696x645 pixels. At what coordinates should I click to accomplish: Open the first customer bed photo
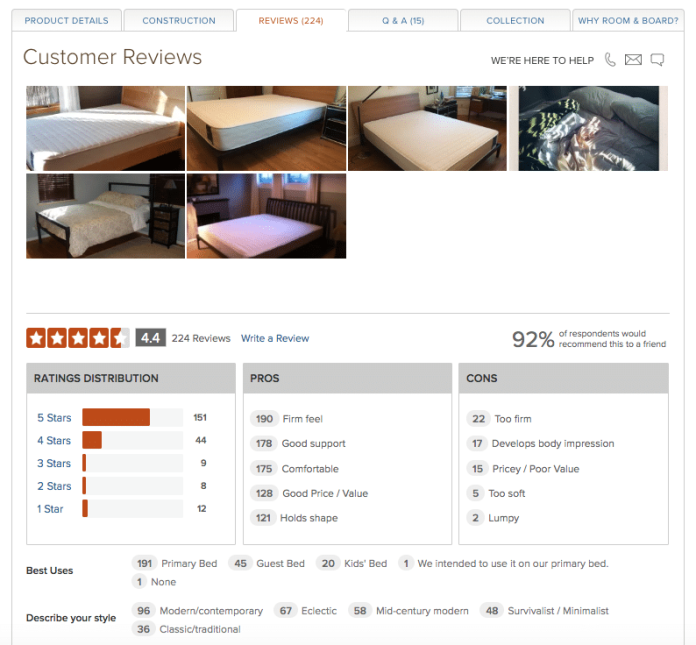click(x=106, y=128)
